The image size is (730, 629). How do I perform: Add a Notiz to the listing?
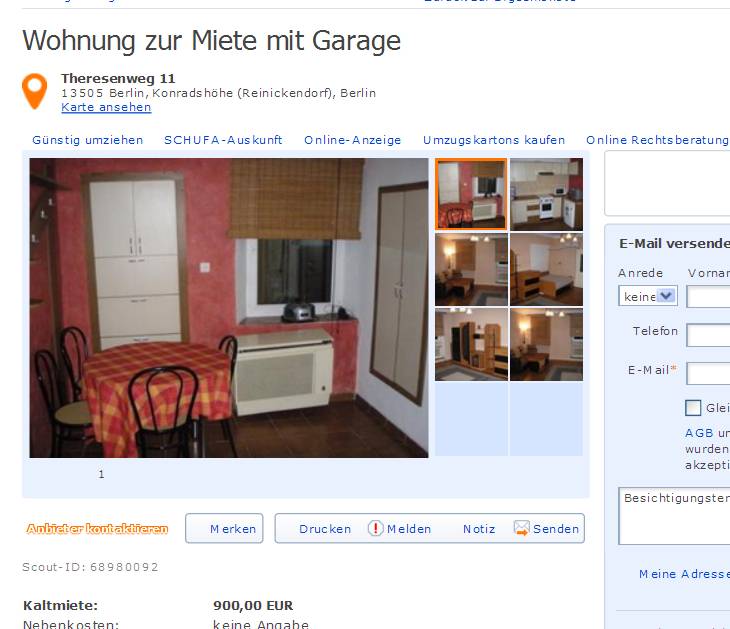pyautogui.click(x=479, y=529)
